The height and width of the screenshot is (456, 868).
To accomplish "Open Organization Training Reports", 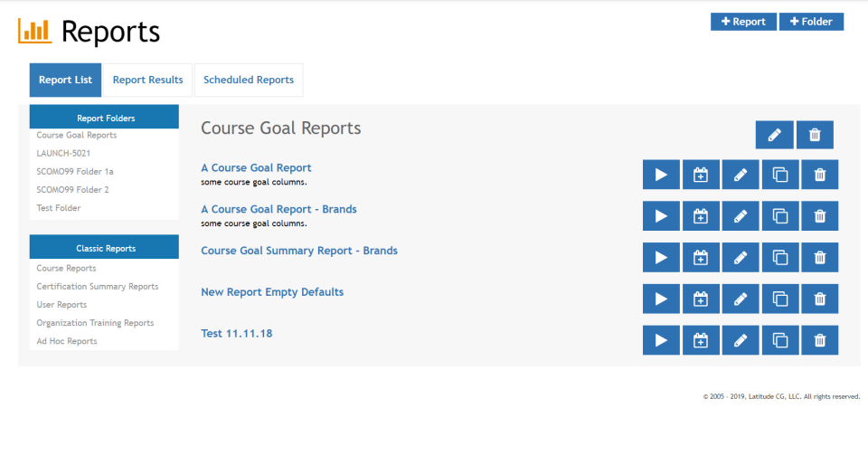I will pyautogui.click(x=95, y=323).
